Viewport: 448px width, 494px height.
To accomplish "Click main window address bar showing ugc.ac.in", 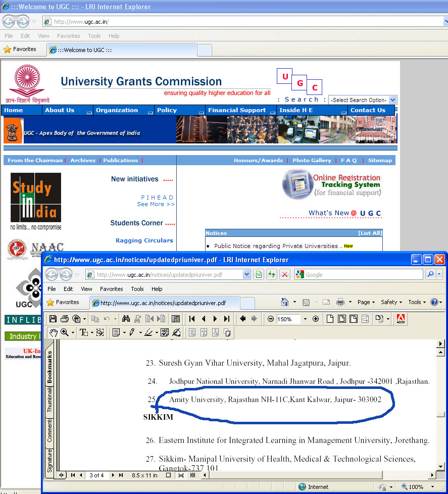I will 242,21.
